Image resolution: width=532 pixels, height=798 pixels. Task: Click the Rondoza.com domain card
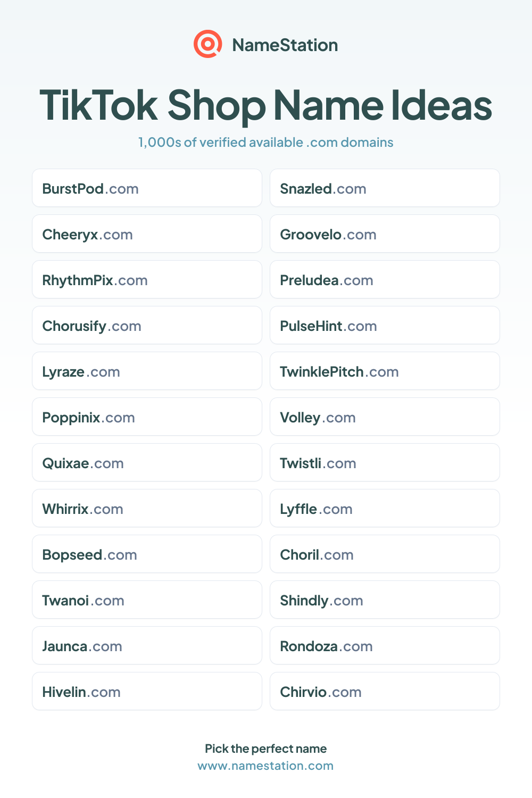[x=385, y=645]
